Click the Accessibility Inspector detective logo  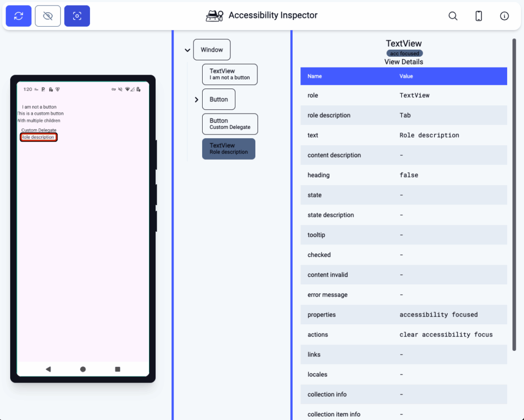(x=214, y=16)
